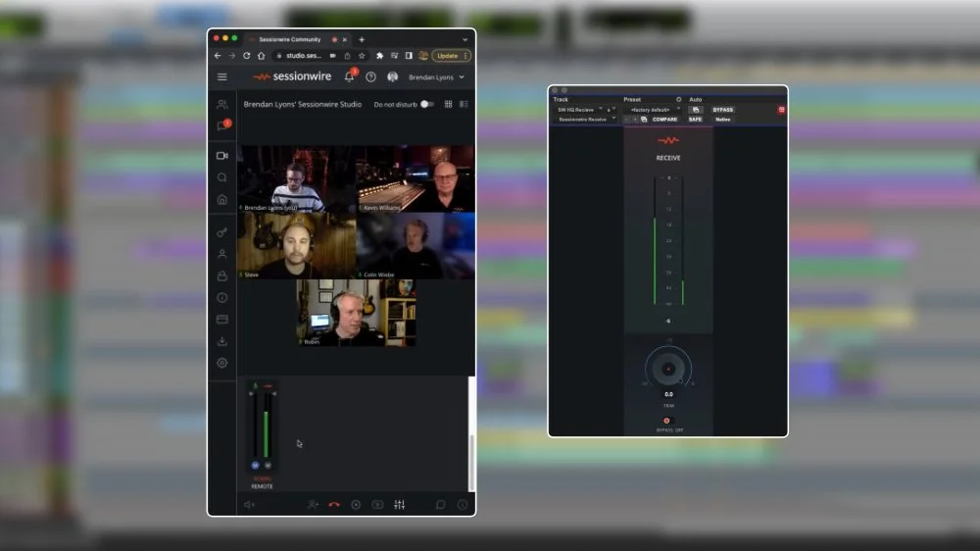Viewport: 980px width, 551px height.
Task: Open the clock icon in the sidebar
Action: tap(221, 298)
